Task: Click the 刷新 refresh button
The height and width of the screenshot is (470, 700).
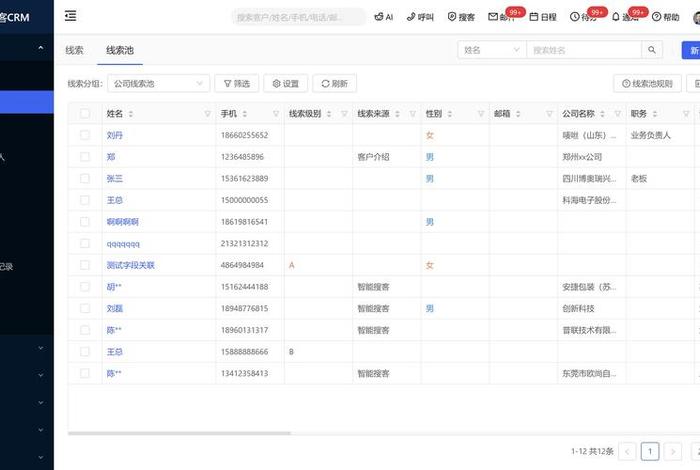Action: (x=334, y=83)
